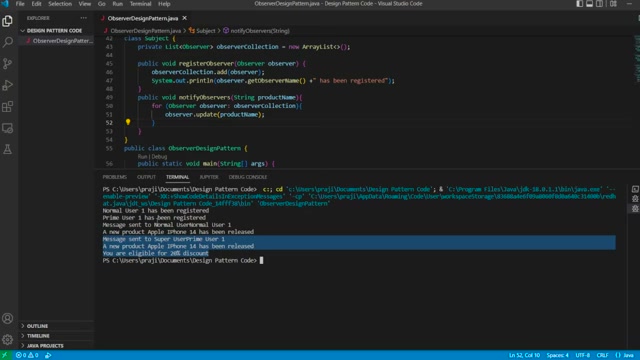This screenshot has width=640, height=360.
Task: Open the Source Control view
Action: tap(7, 64)
